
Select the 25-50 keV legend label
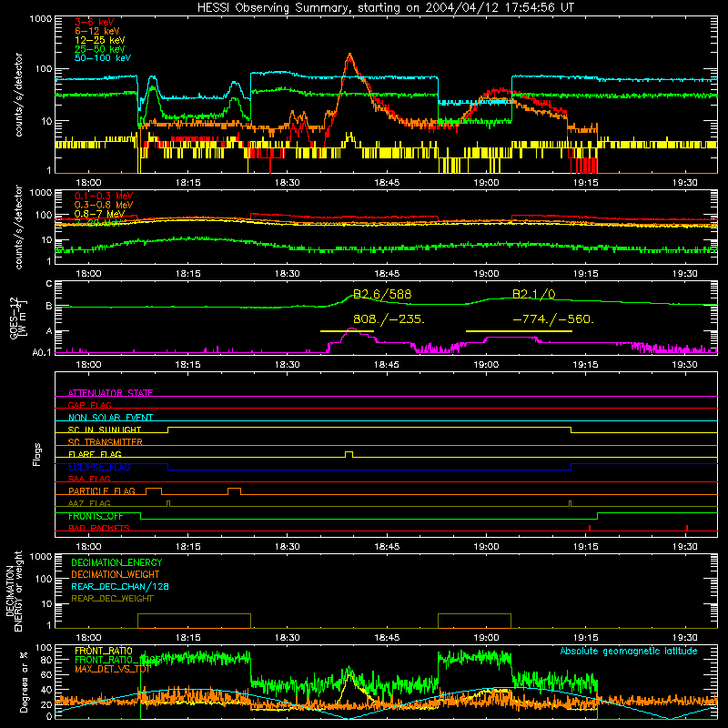pyautogui.click(x=100, y=49)
